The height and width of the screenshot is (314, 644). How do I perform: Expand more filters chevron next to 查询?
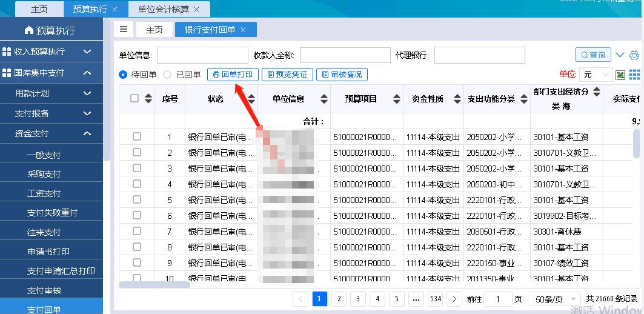point(620,55)
